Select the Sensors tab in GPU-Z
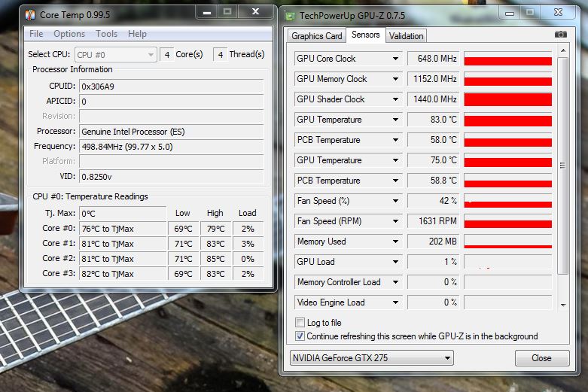 tap(366, 35)
